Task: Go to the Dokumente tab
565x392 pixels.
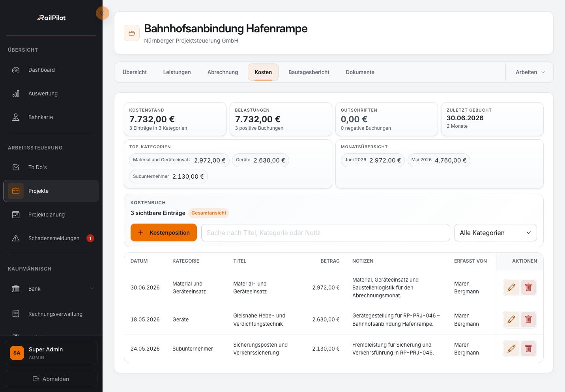Action: coord(360,72)
